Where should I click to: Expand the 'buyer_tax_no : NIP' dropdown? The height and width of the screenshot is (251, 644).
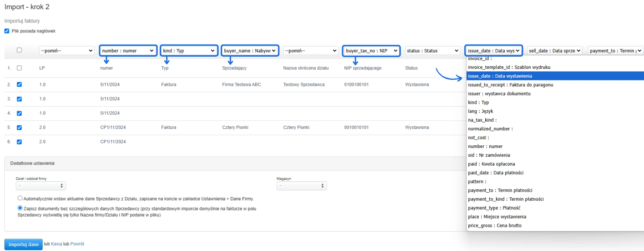[x=371, y=51]
